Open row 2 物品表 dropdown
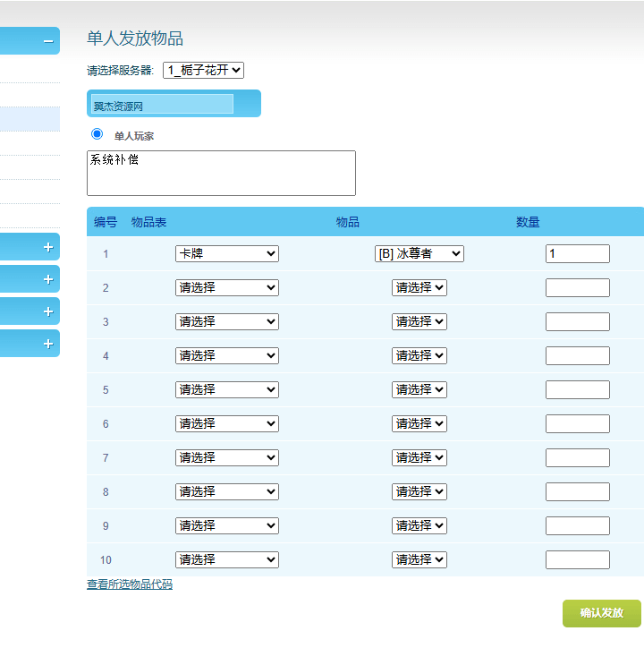 [x=227, y=287]
